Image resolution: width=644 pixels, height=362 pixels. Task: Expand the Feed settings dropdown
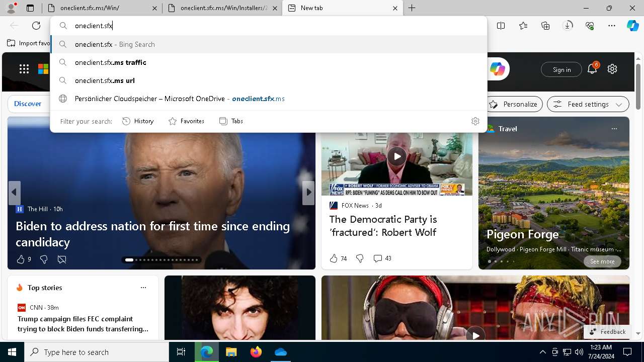[x=588, y=104]
